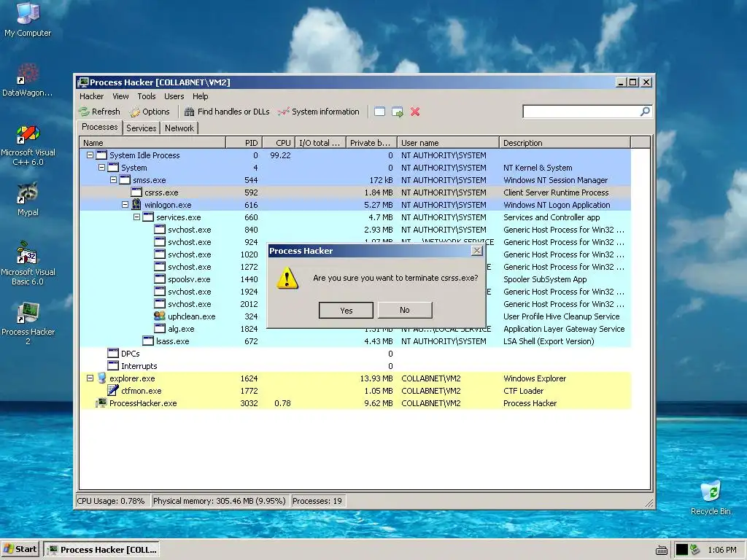Click the explorer.exe process icon
The height and width of the screenshot is (560, 747).
click(101, 378)
